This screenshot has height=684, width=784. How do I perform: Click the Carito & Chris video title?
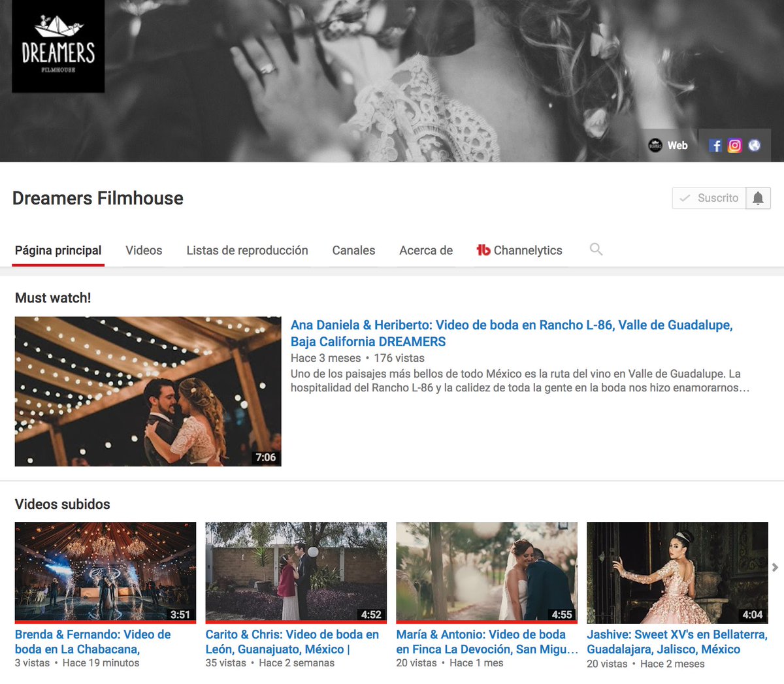[292, 642]
